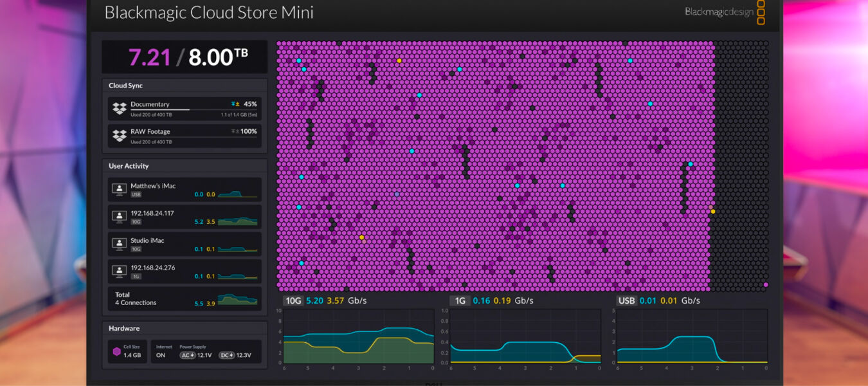Image resolution: width=868 pixels, height=386 pixels.
Task: Click the Internet ON status indicator
Action: (x=161, y=355)
